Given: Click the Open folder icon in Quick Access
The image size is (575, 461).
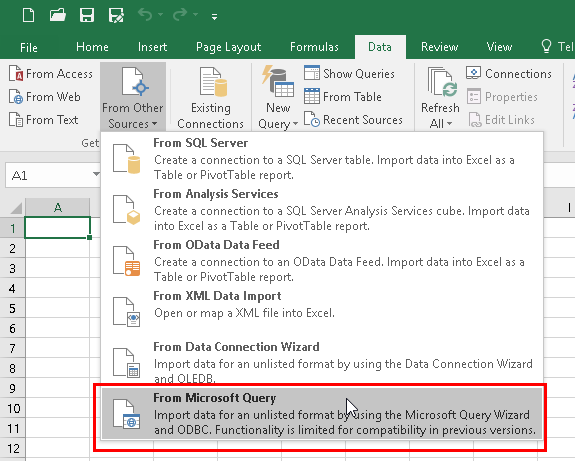Looking at the screenshot, I should coord(58,16).
